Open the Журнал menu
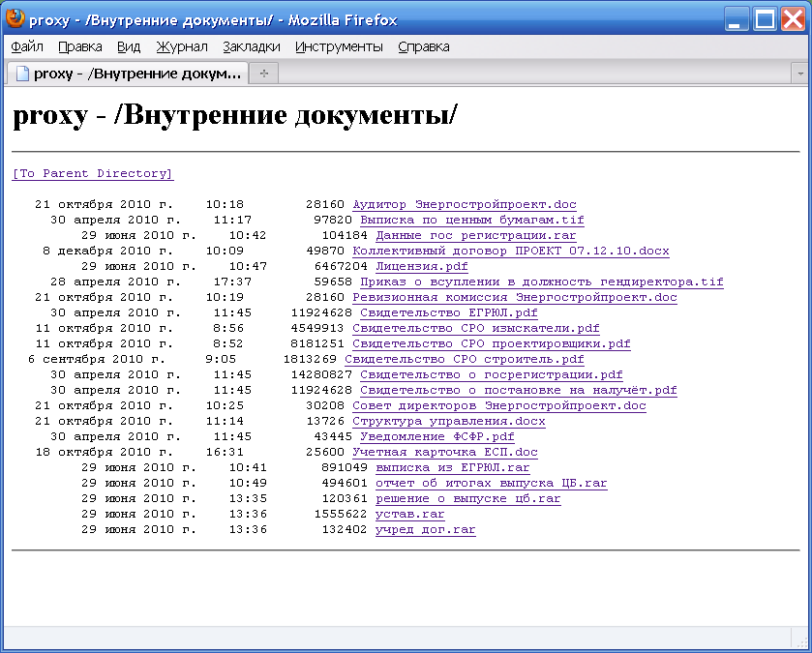Screen dimensions: 812x653 coord(182,47)
